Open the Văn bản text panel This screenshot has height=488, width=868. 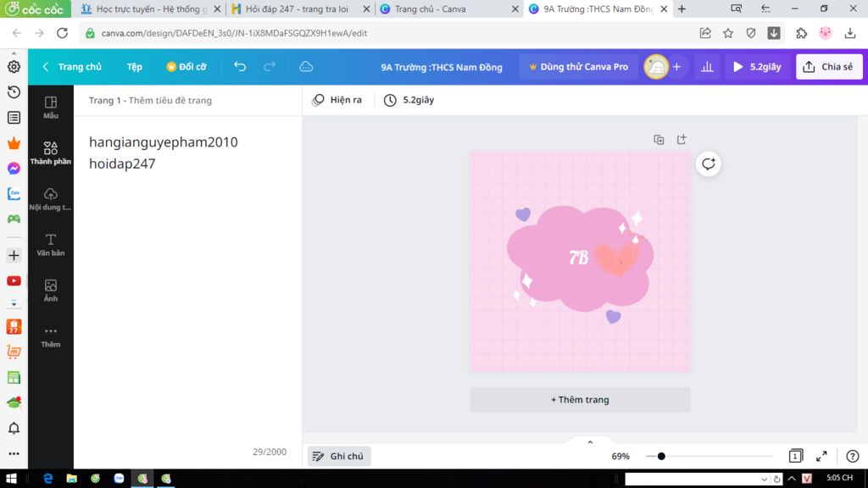50,245
